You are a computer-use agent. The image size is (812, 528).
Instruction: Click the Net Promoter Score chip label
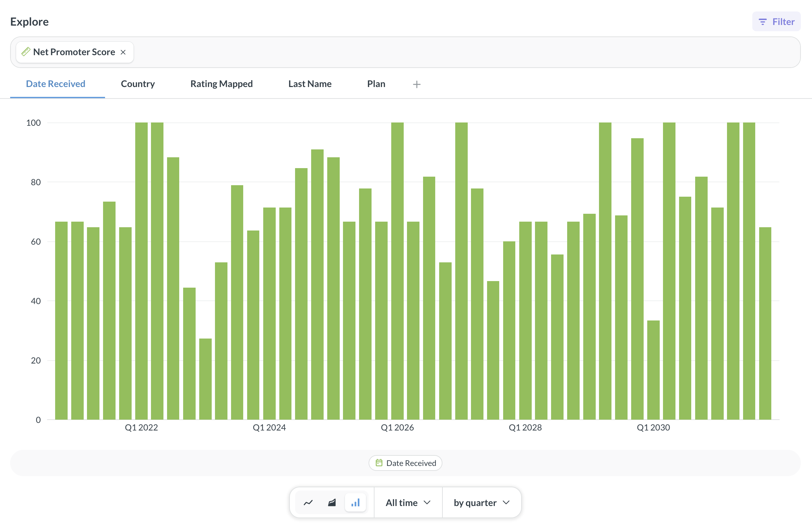[x=74, y=52]
